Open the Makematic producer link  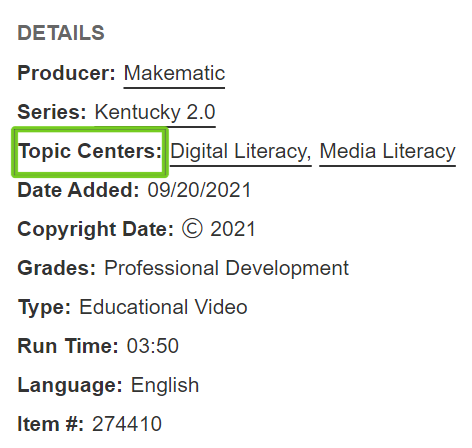pyautogui.click(x=174, y=73)
